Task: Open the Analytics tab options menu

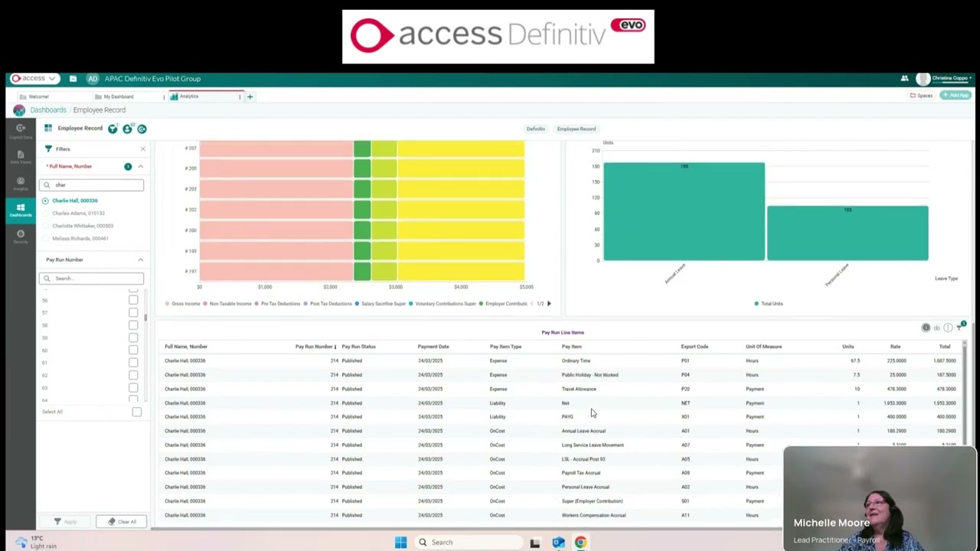Action: point(240,97)
